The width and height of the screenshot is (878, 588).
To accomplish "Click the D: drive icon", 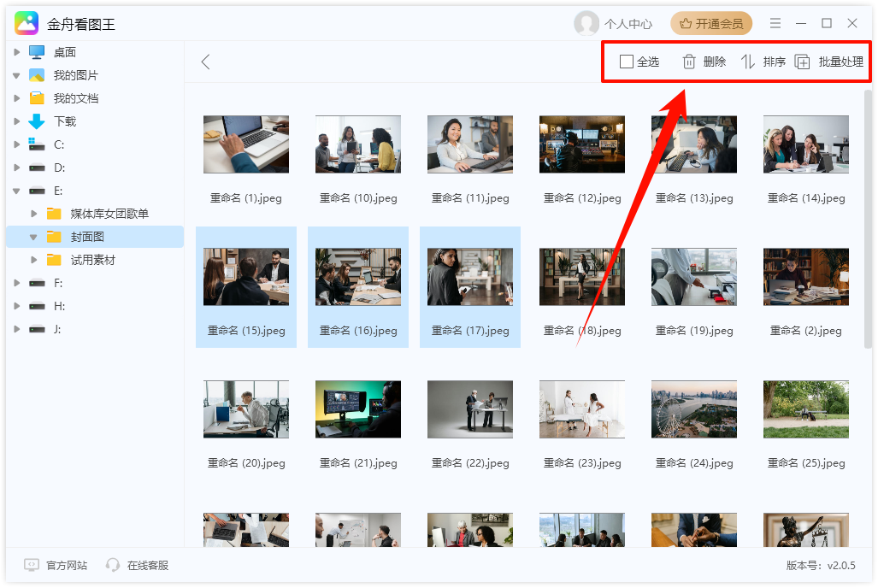I will [37, 168].
